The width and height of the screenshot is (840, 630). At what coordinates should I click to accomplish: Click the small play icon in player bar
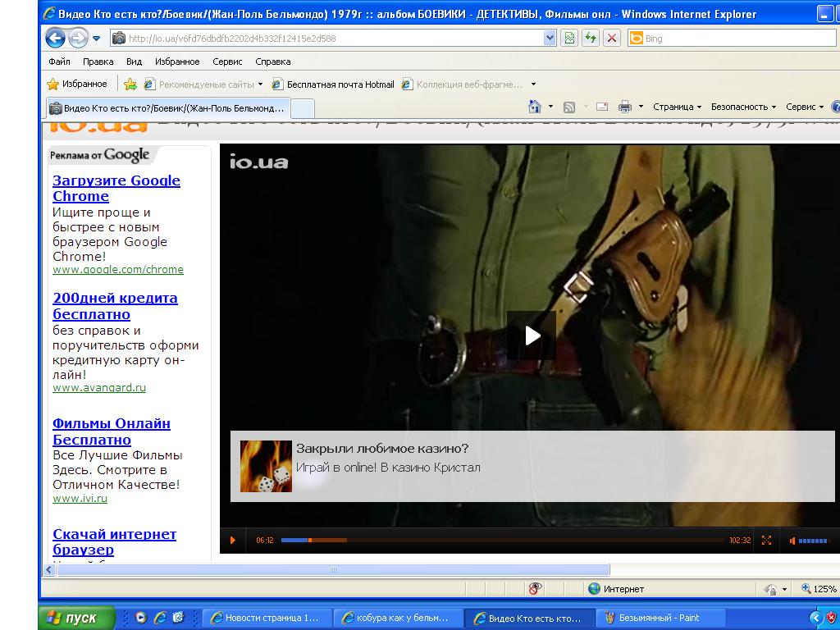click(232, 540)
